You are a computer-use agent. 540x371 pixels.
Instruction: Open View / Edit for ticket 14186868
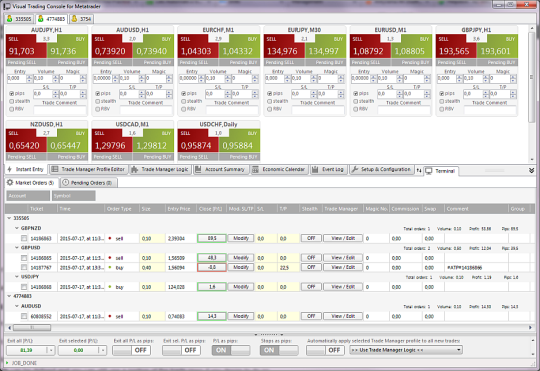343,287
